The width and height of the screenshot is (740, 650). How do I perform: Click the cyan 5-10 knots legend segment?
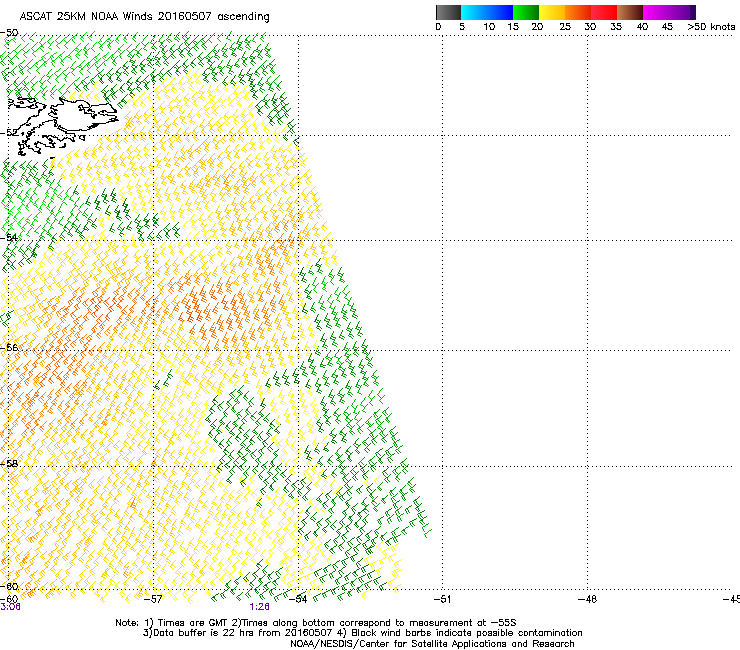[474, 12]
